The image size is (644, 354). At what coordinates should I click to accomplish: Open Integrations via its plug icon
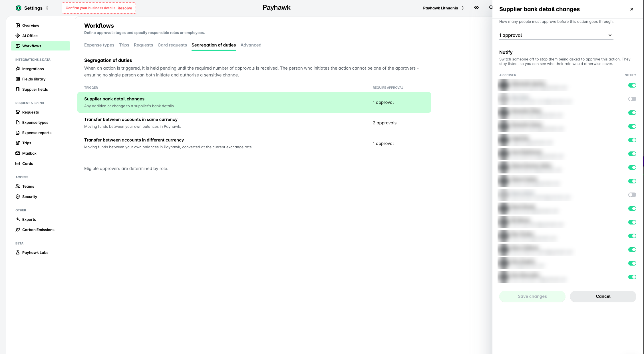[x=18, y=69]
